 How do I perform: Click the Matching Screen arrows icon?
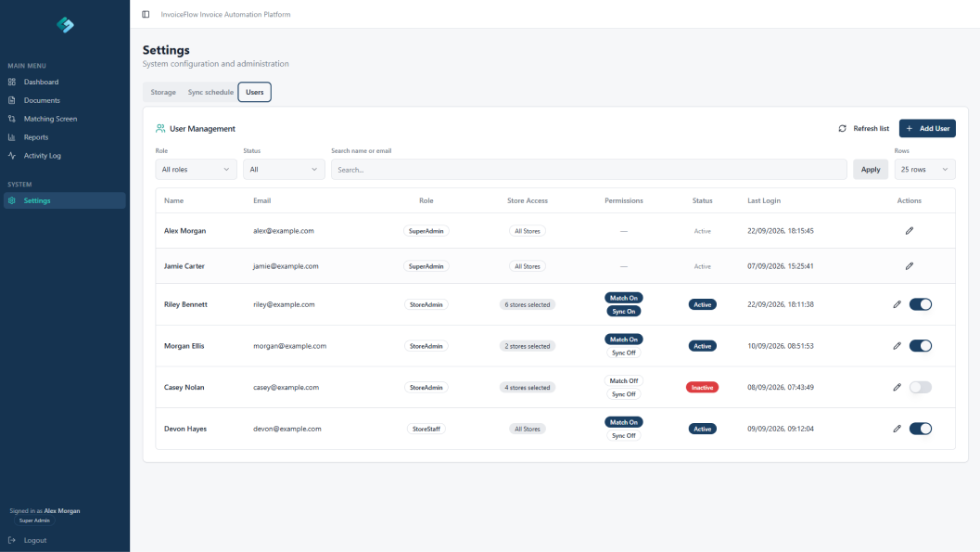tap(12, 119)
